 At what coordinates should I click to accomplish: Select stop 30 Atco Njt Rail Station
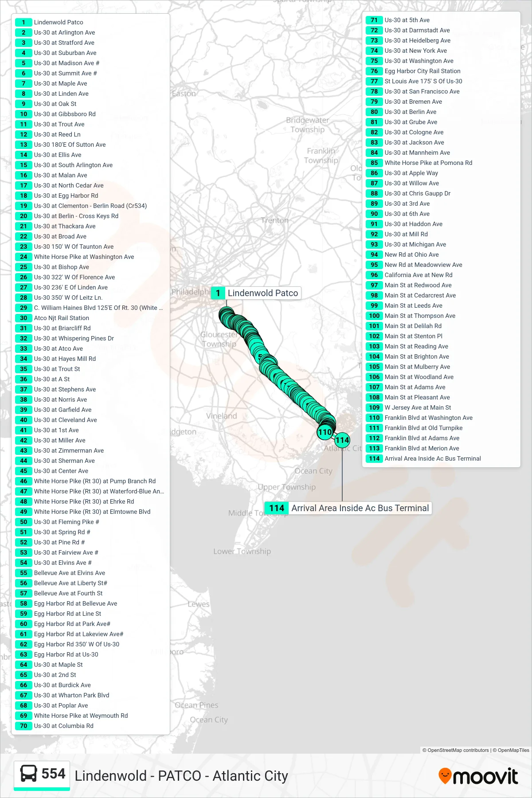[52, 318]
